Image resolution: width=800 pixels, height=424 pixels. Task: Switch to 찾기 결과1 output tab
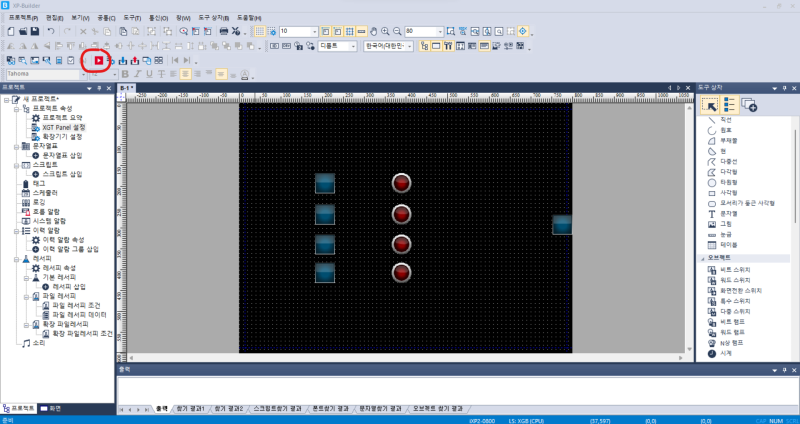pyautogui.click(x=190, y=409)
